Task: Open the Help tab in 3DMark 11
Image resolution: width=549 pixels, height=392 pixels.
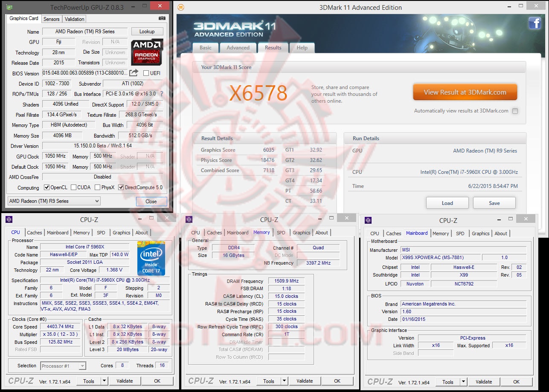Action: click(x=302, y=48)
